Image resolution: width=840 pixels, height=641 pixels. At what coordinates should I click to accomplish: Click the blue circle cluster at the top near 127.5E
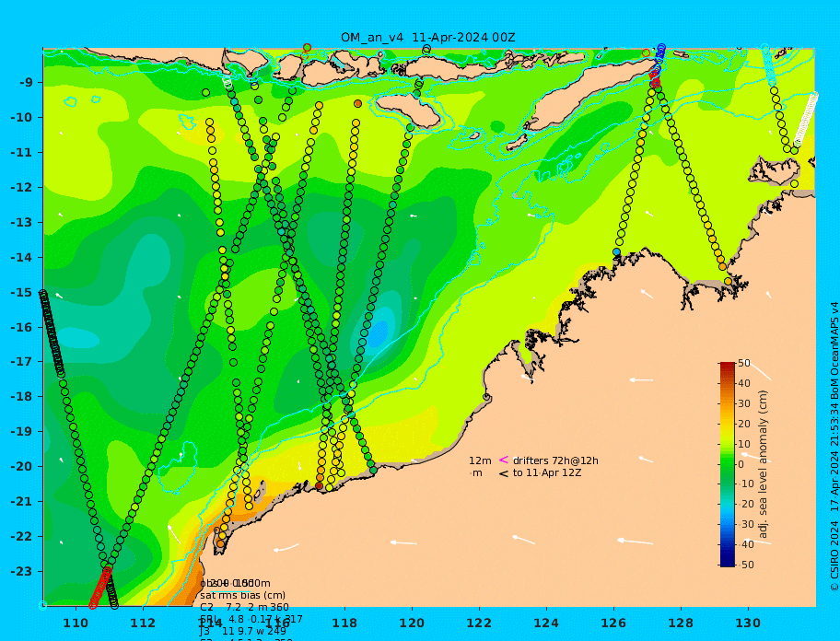click(660, 54)
